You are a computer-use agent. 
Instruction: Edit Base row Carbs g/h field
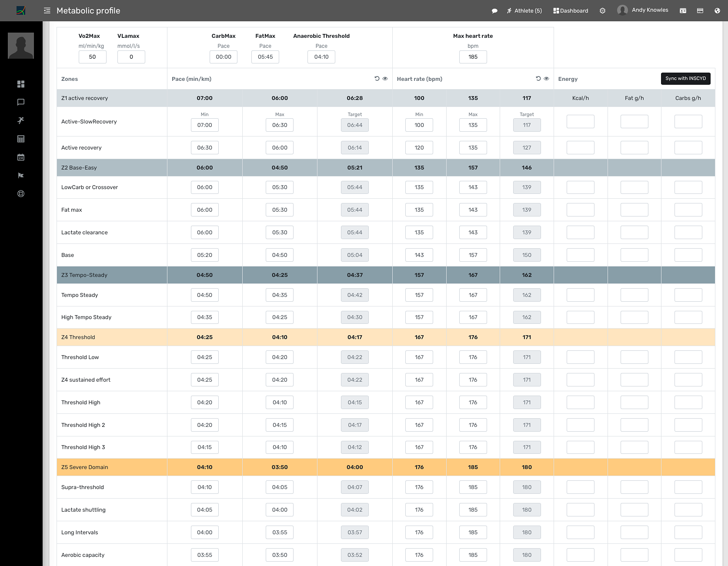pyautogui.click(x=688, y=255)
